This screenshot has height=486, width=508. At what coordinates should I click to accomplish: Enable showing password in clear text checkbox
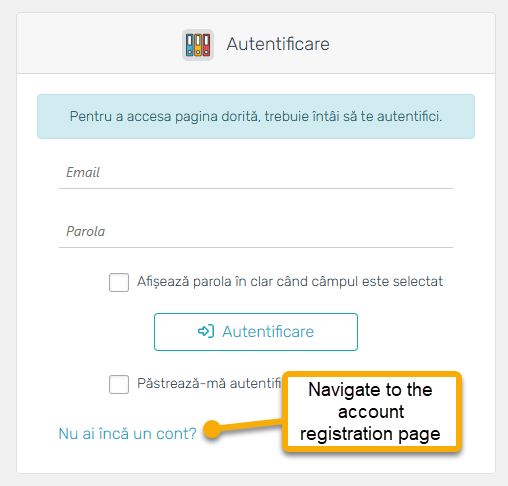(x=119, y=282)
